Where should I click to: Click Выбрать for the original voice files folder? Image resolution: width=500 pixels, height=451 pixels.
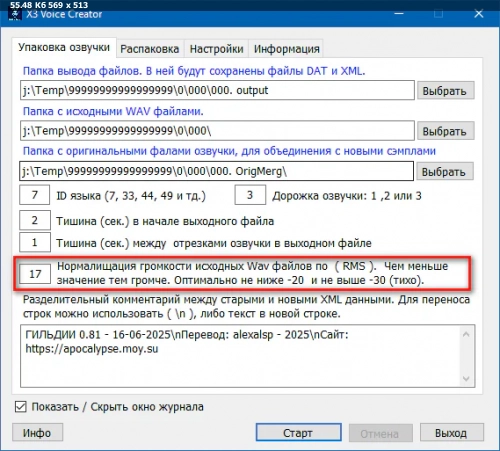[444, 172]
